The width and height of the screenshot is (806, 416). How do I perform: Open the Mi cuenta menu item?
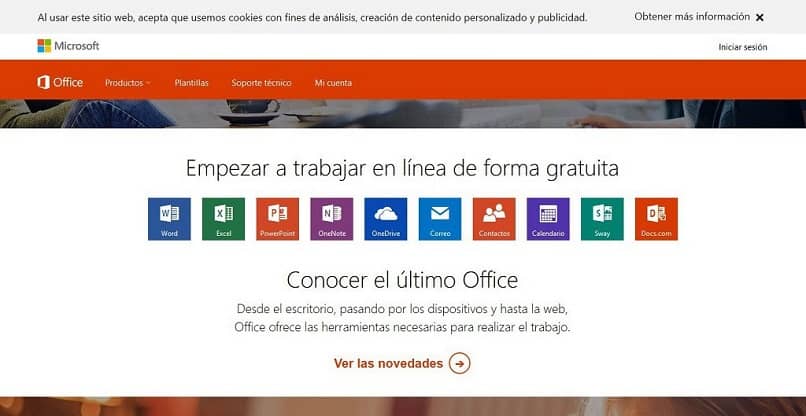pos(333,83)
